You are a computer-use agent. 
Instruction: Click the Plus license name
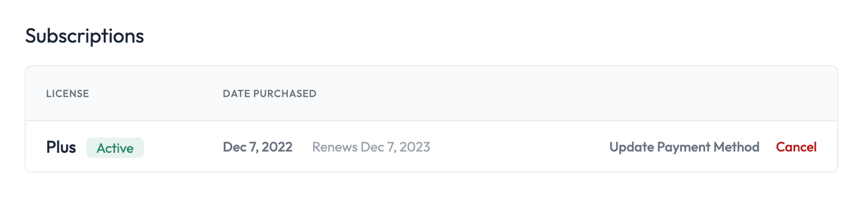coord(61,147)
